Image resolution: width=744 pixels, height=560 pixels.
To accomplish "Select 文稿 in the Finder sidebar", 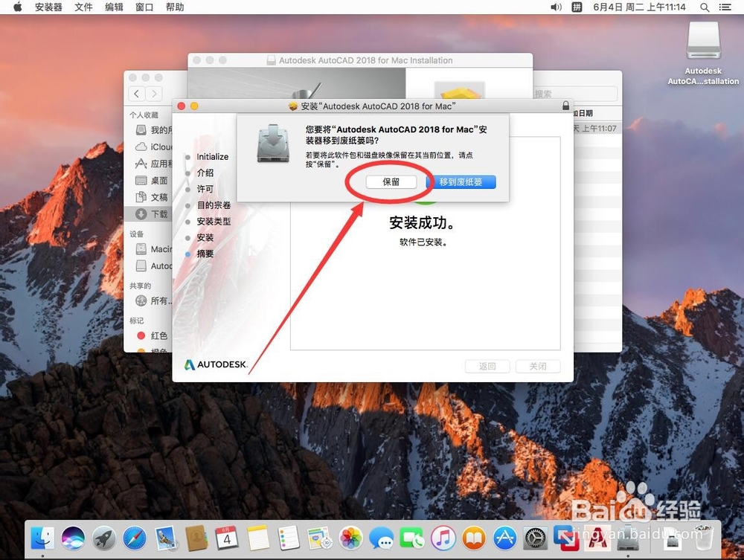I will pos(149,197).
